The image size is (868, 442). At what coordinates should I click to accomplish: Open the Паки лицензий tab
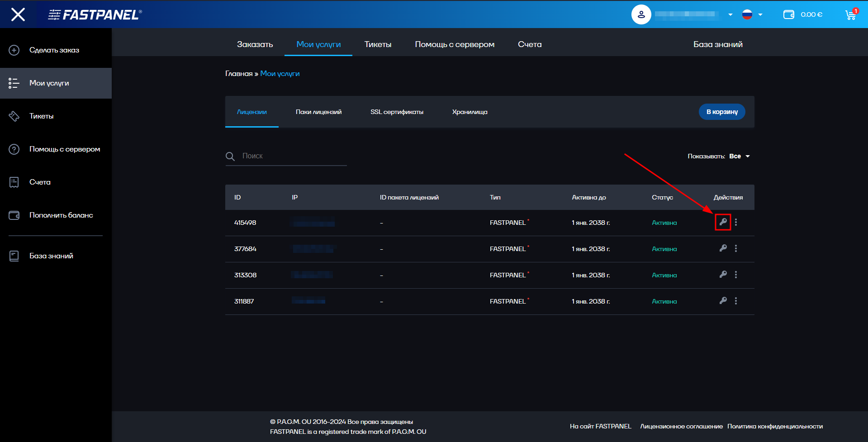coord(318,112)
